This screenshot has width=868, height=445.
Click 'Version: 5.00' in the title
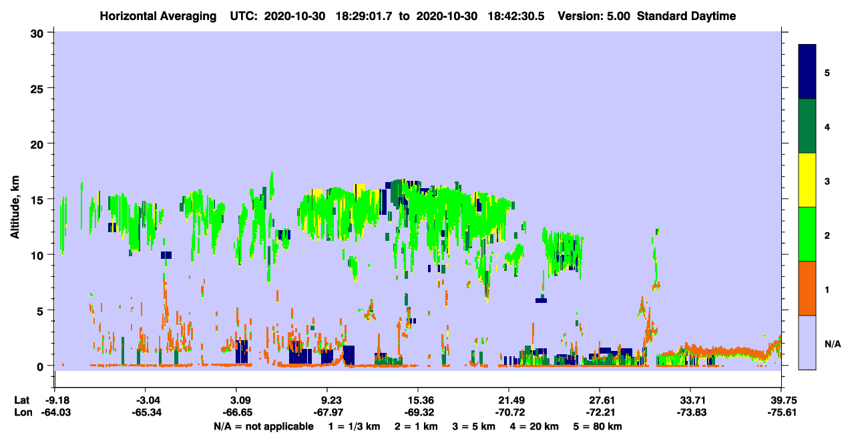(595, 16)
